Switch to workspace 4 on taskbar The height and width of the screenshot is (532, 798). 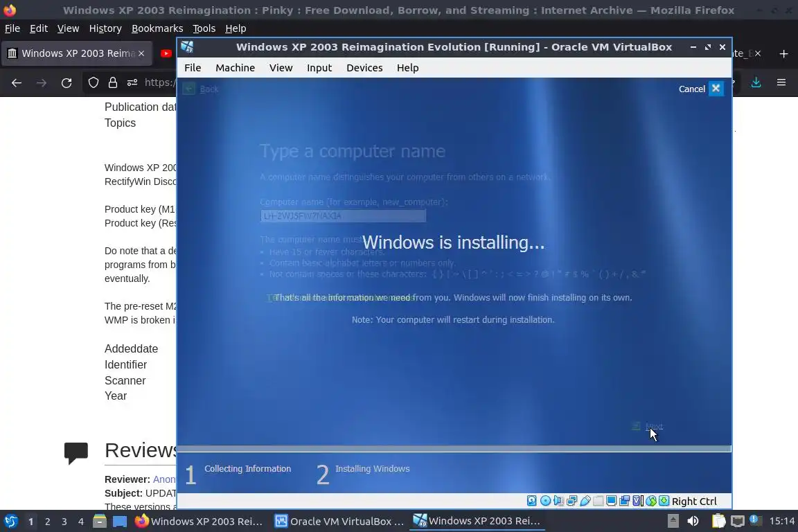(x=81, y=522)
